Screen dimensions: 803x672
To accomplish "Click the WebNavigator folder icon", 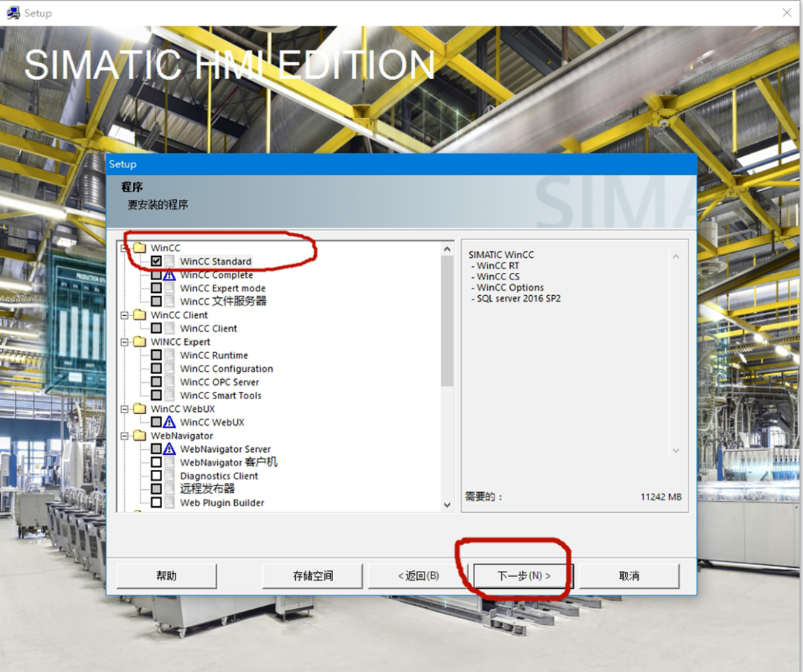I will [x=139, y=436].
